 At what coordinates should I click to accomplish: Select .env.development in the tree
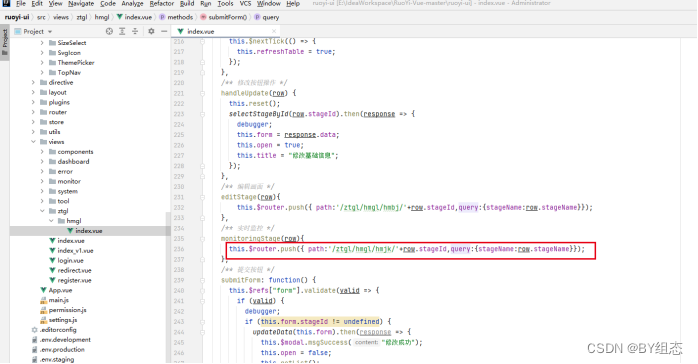[61, 340]
